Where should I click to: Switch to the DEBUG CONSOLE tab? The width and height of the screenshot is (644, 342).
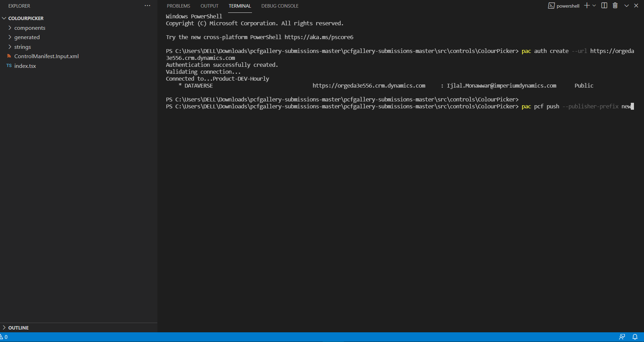coord(280,6)
